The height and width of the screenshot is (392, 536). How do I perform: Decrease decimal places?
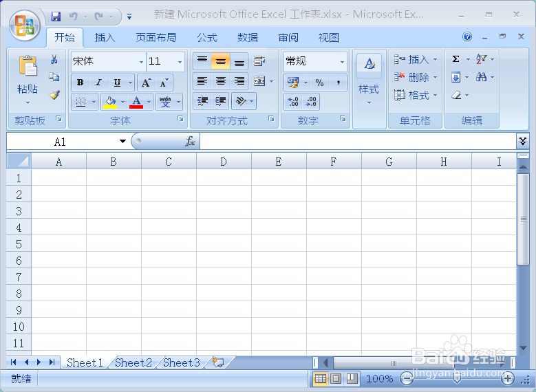click(x=311, y=102)
